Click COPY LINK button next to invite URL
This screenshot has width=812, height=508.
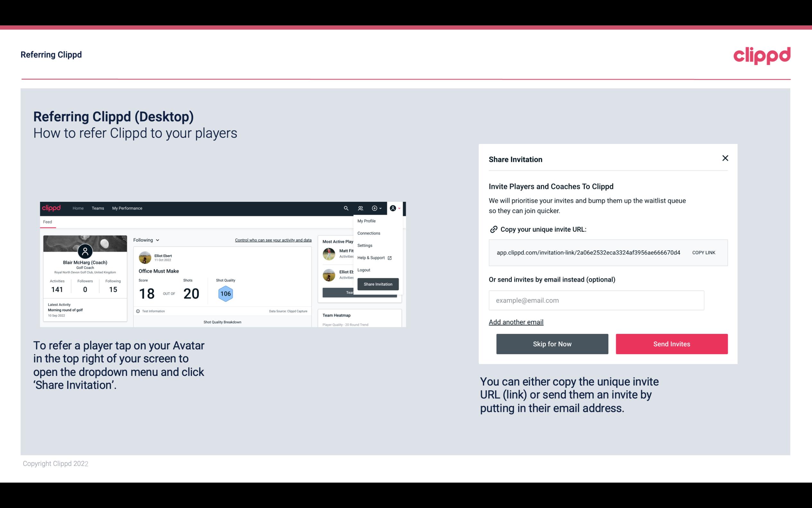click(704, 252)
